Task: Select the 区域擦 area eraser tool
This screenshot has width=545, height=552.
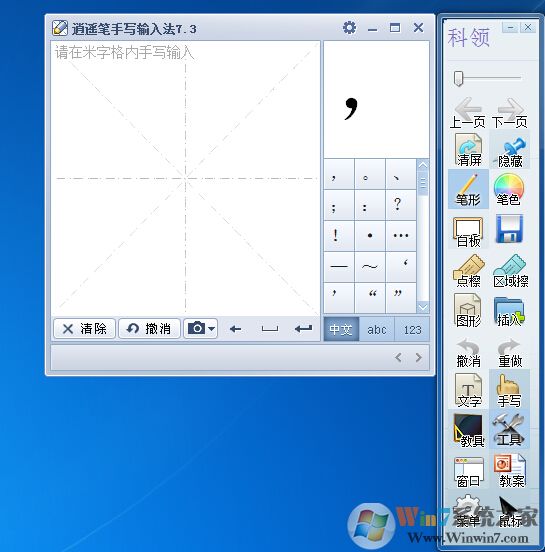Action: (x=510, y=271)
